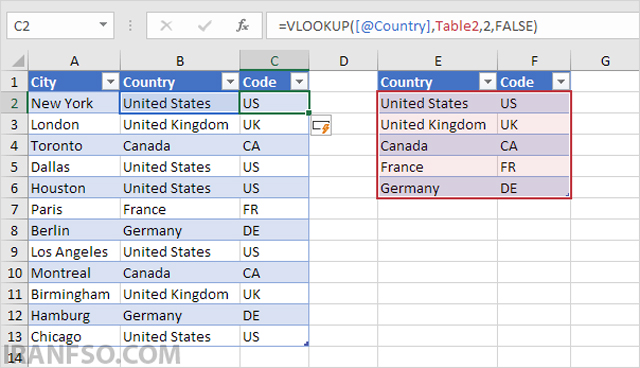Click cell containing Houston

[x=74, y=188]
